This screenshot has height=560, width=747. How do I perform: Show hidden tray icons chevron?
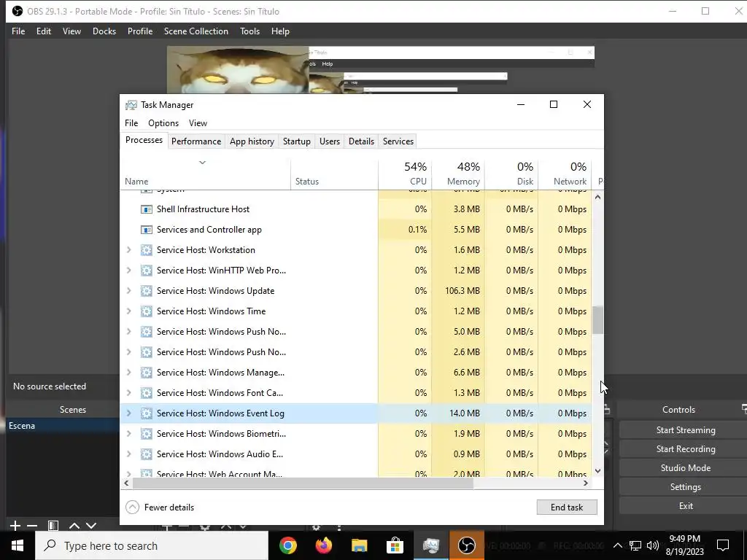617,545
